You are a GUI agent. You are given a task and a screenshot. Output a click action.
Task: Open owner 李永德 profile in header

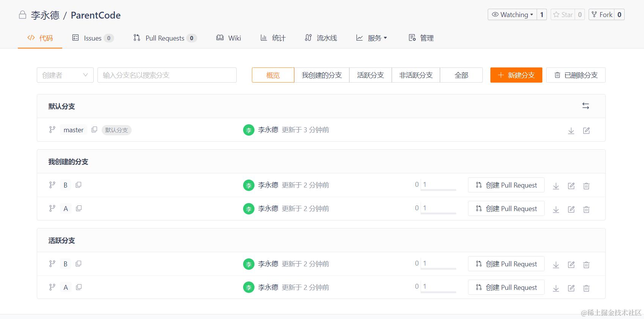click(x=45, y=15)
